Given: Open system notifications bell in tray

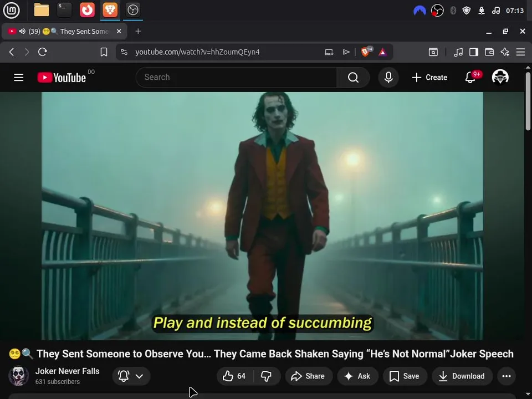Looking at the screenshot, I should tap(482, 11).
